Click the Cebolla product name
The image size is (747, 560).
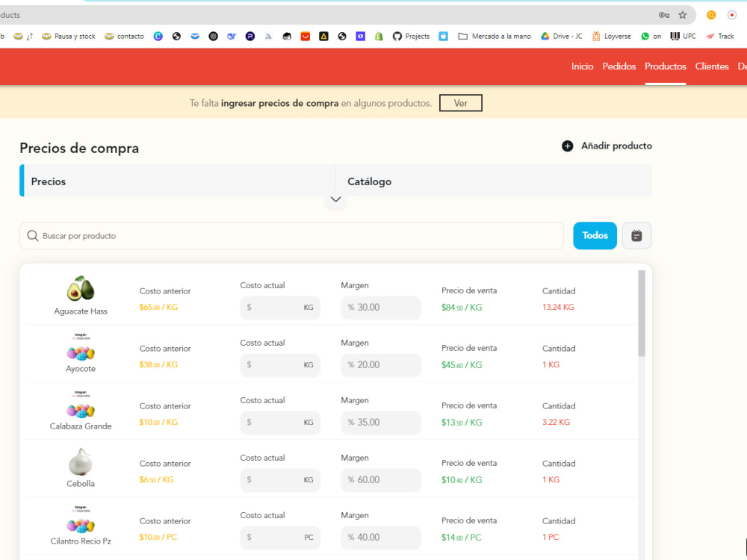[x=81, y=484]
